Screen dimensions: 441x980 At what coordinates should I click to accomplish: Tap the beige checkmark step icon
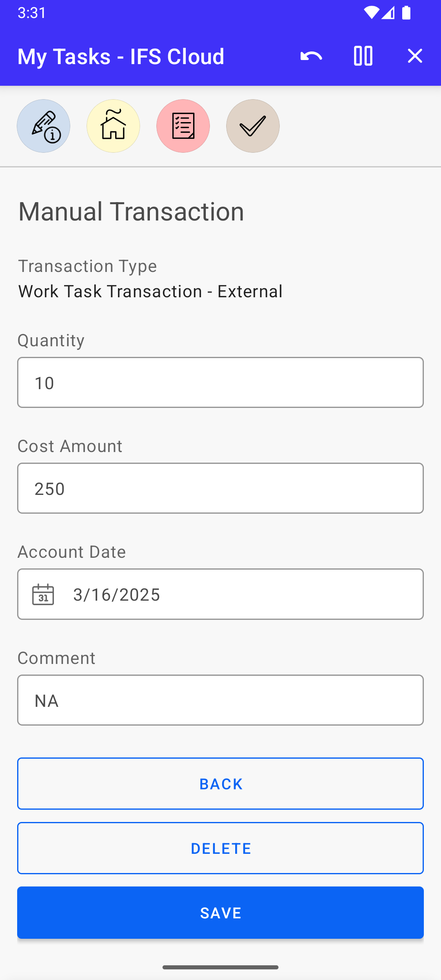253,126
